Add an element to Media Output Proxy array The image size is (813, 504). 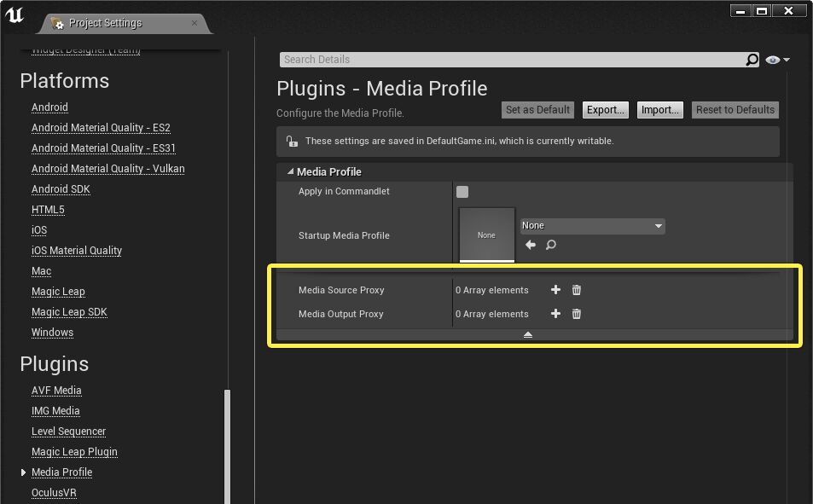[555, 314]
